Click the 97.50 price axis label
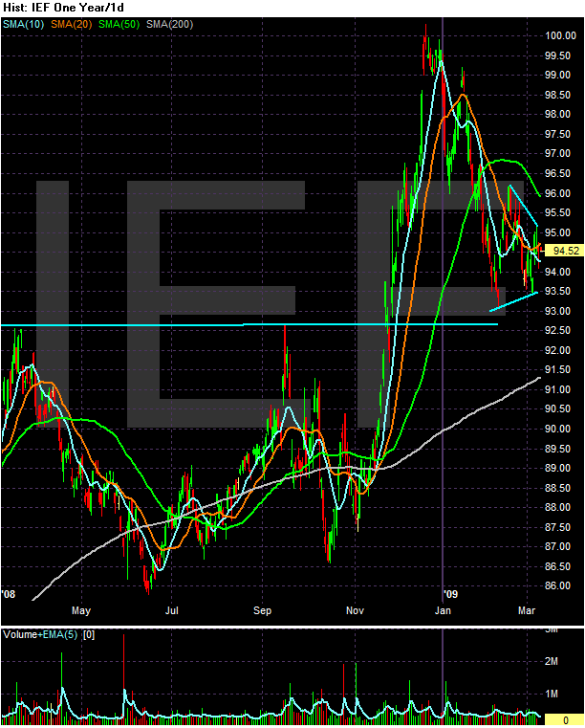The width and height of the screenshot is (585, 728). [x=557, y=134]
